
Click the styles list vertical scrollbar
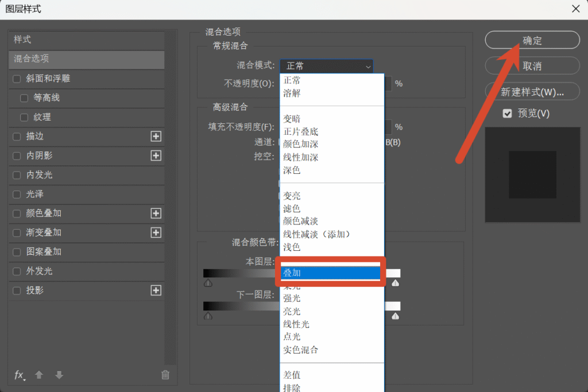pyautogui.click(x=171, y=197)
